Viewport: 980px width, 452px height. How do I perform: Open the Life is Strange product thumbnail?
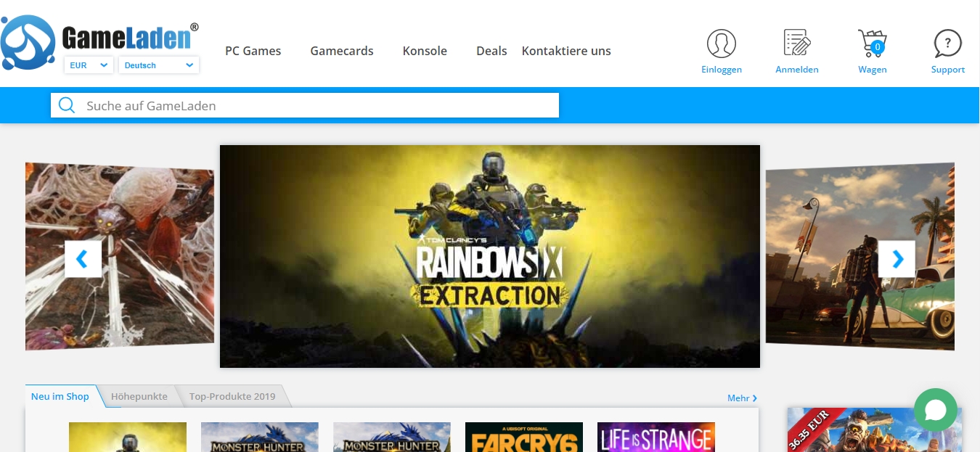(x=656, y=437)
